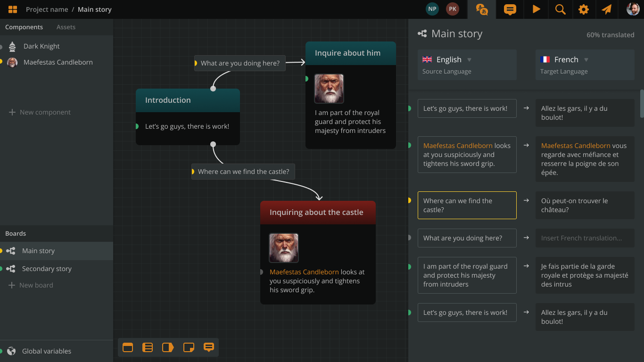Switch to the Components tab
Screen dimensions: 644x362
pos(24,27)
